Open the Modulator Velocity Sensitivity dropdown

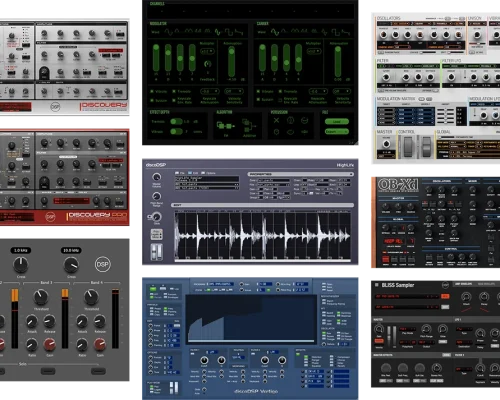tap(234, 91)
